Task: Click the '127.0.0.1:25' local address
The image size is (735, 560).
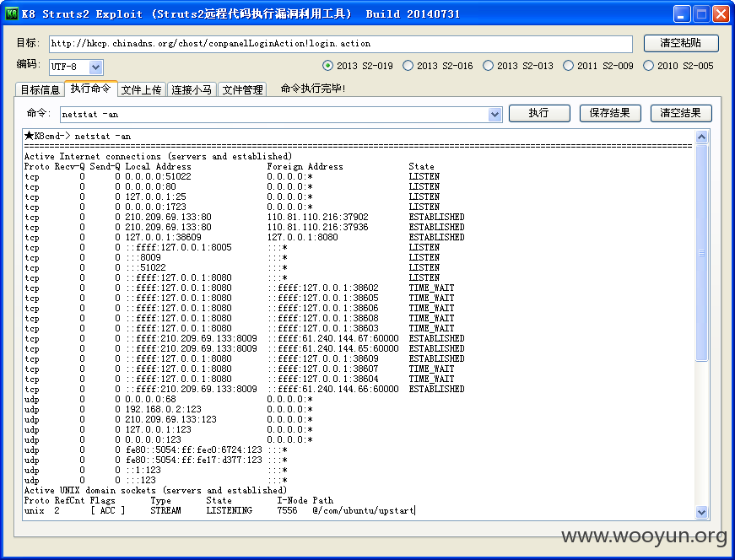Action: (x=155, y=197)
